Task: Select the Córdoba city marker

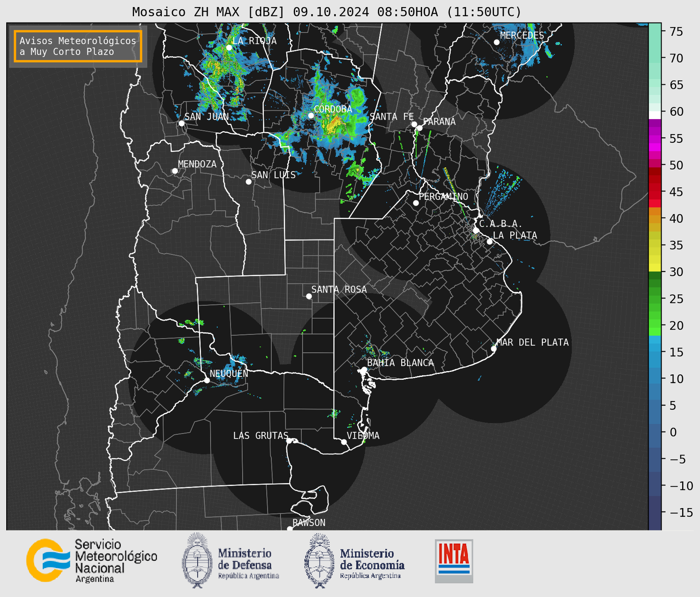Action: tap(311, 115)
